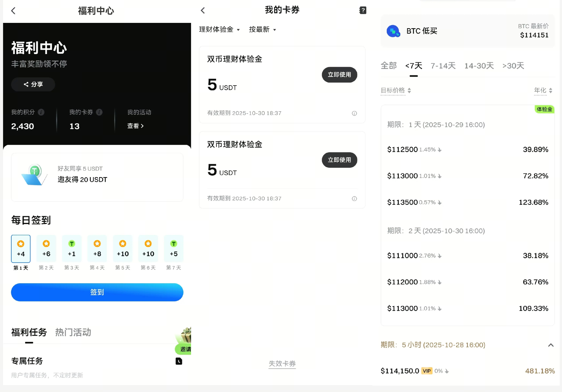Viewport: 562px width, 392px height.
Task: Collapse the 5 小时 term section
Action: click(551, 345)
